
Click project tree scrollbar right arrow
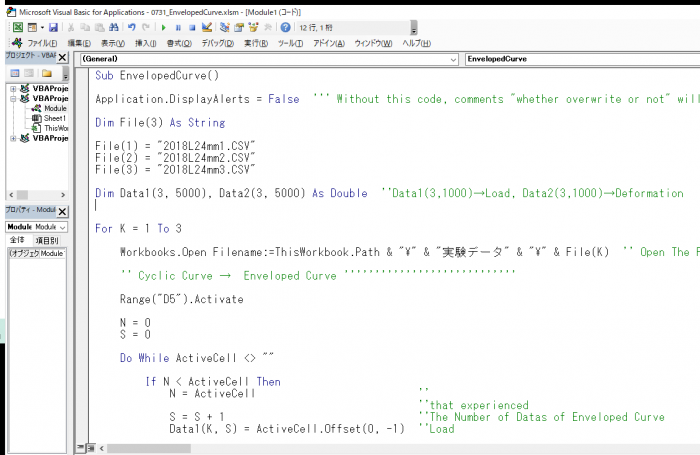pos(63,195)
